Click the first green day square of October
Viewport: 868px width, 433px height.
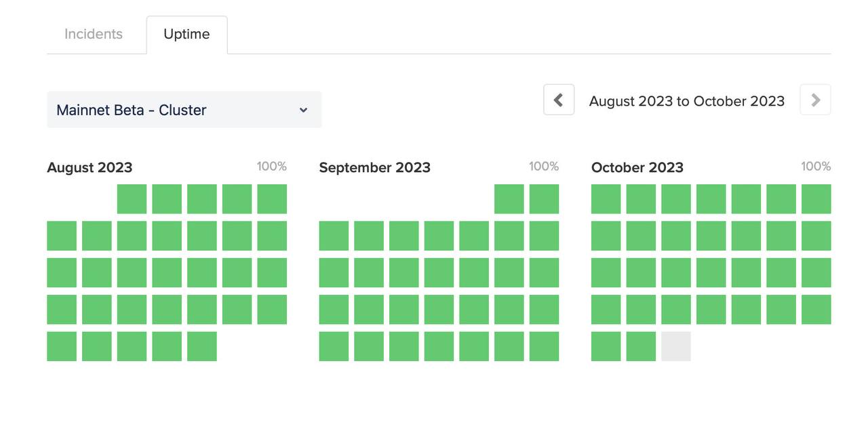[x=606, y=199]
